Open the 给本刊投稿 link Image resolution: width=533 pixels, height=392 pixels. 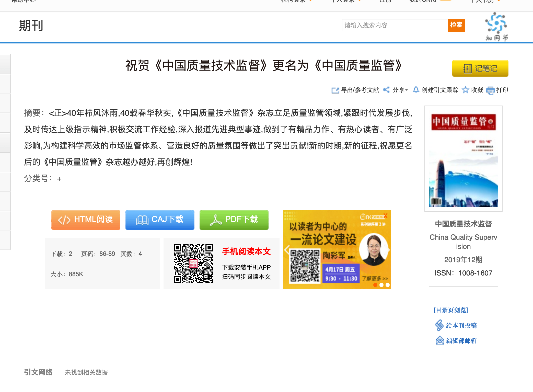point(461,326)
